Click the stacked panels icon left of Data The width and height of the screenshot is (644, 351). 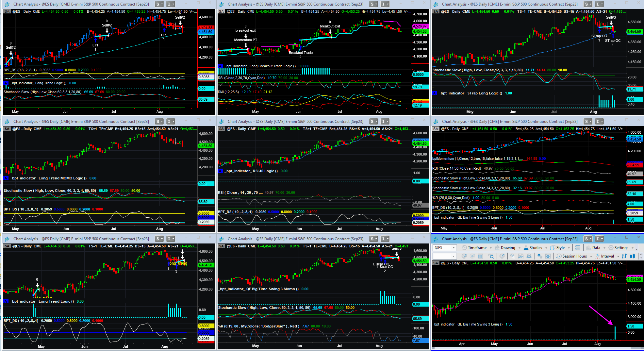click(x=578, y=248)
